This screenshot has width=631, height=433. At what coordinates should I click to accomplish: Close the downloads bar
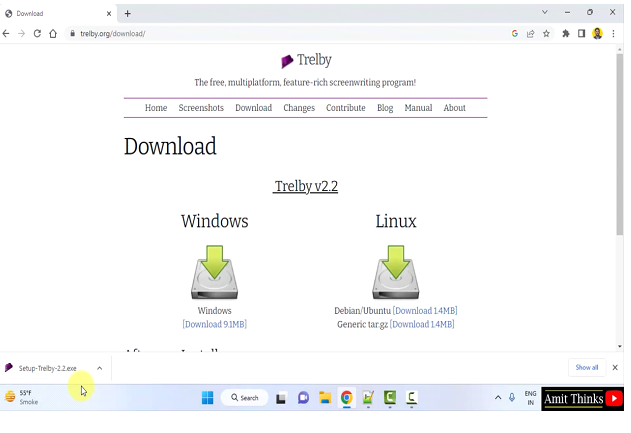click(615, 367)
